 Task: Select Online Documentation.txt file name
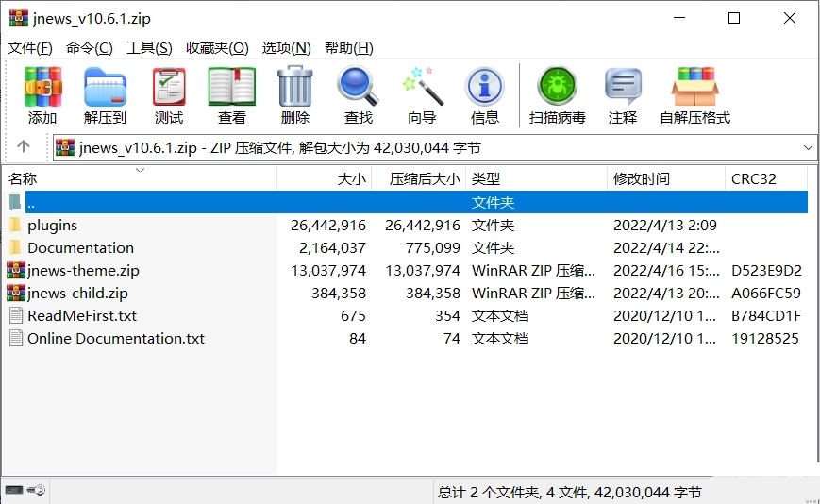pyautogui.click(x=116, y=338)
